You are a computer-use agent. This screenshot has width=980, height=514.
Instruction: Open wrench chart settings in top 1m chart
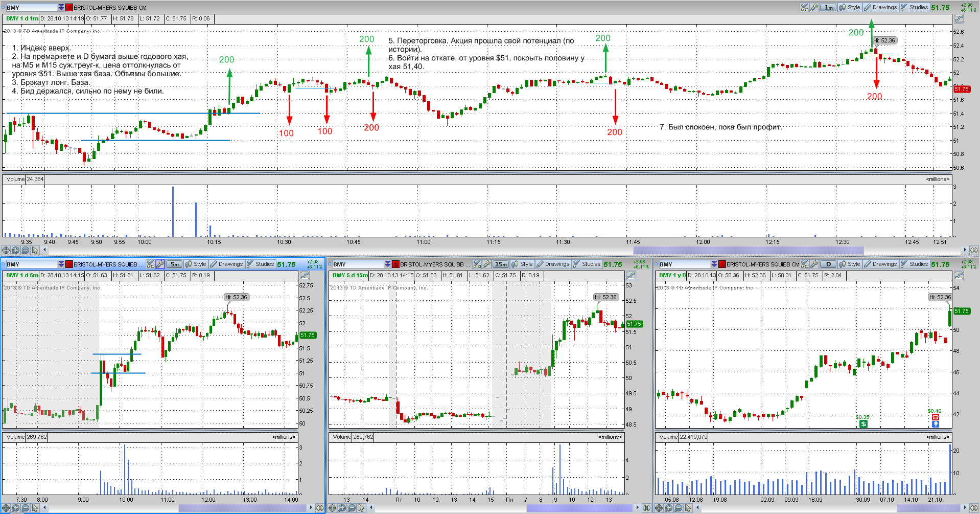tap(814, 7)
